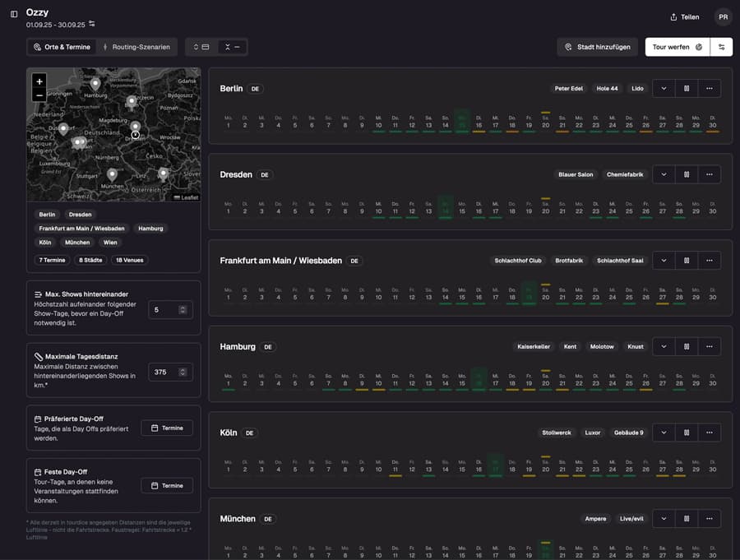
Task: Select day 17 in Köln calendar
Action: pyautogui.click(x=496, y=466)
